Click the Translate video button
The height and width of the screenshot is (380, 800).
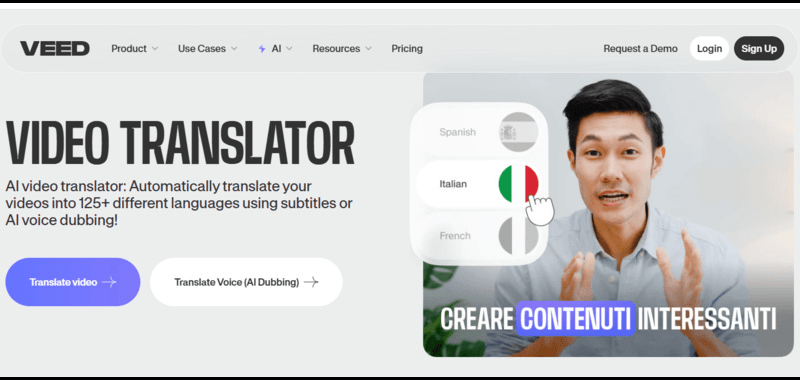pos(73,282)
